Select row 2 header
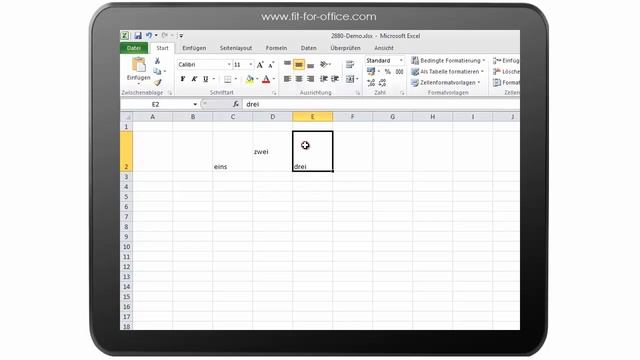This screenshot has width=640, height=360. (x=126, y=151)
